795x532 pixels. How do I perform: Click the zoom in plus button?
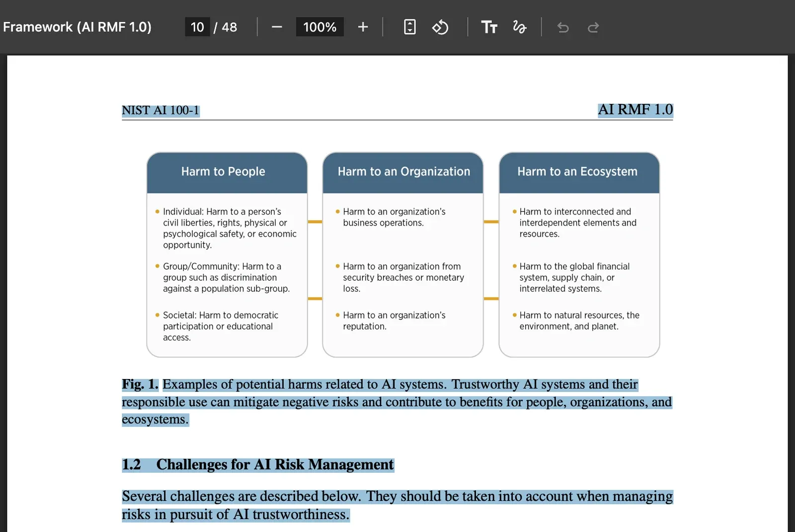(x=363, y=27)
